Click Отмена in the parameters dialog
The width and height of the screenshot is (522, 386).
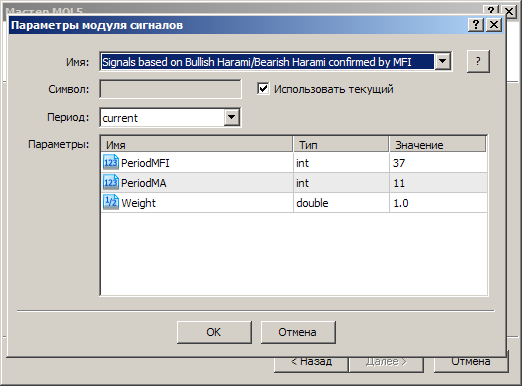pyautogui.click(x=298, y=332)
